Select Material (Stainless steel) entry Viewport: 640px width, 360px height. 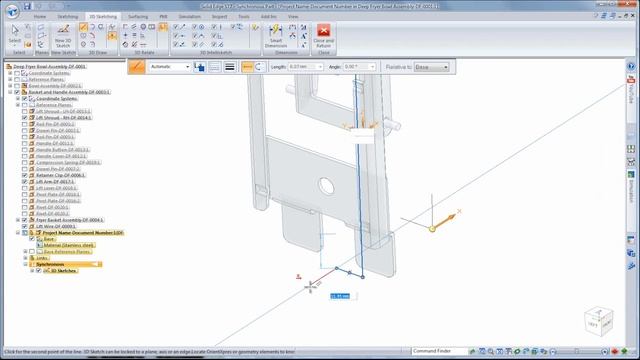(x=69, y=245)
